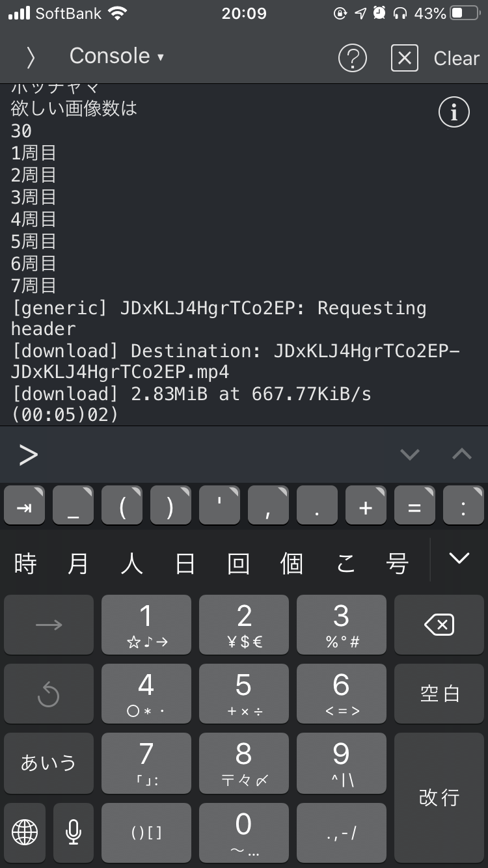Tap the globe keyboard switch icon
Screen dimensions: 488x868
[x=25, y=832]
